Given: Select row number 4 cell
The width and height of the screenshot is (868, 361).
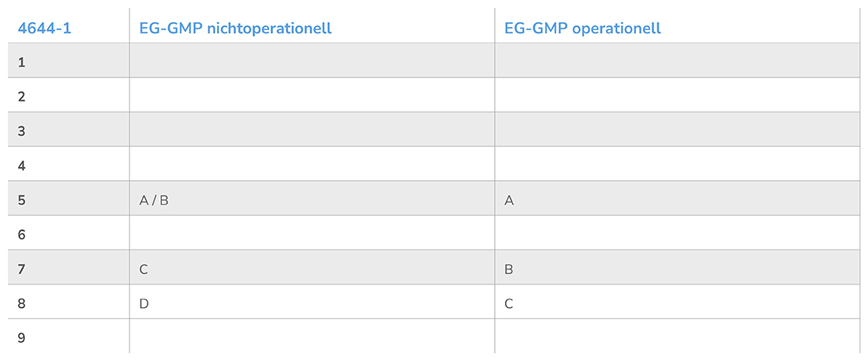Looking at the screenshot, I should [x=21, y=166].
